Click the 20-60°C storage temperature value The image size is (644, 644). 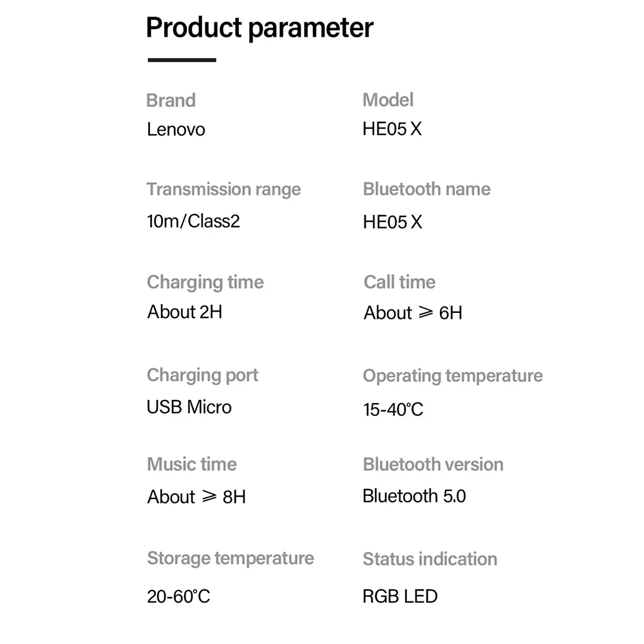(x=178, y=596)
